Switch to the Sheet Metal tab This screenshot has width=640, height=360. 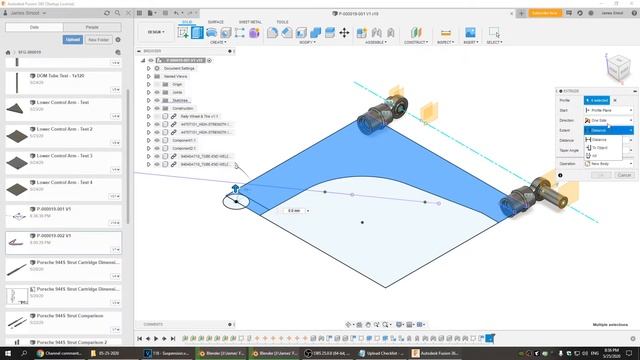click(x=250, y=22)
